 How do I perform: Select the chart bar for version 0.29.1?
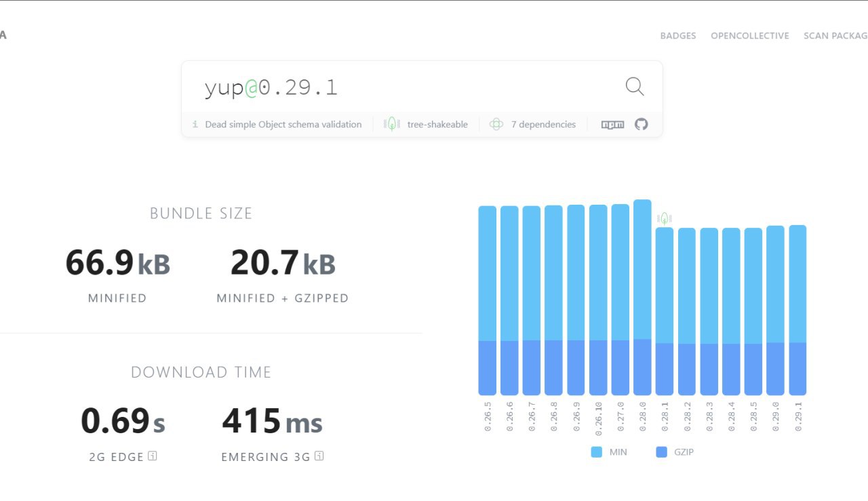pyautogui.click(x=797, y=310)
